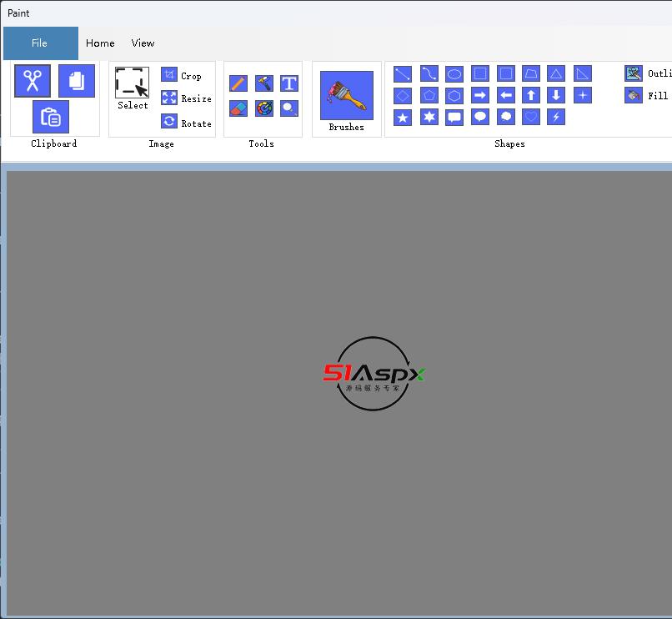Select the four-point plus star shape

583,95
